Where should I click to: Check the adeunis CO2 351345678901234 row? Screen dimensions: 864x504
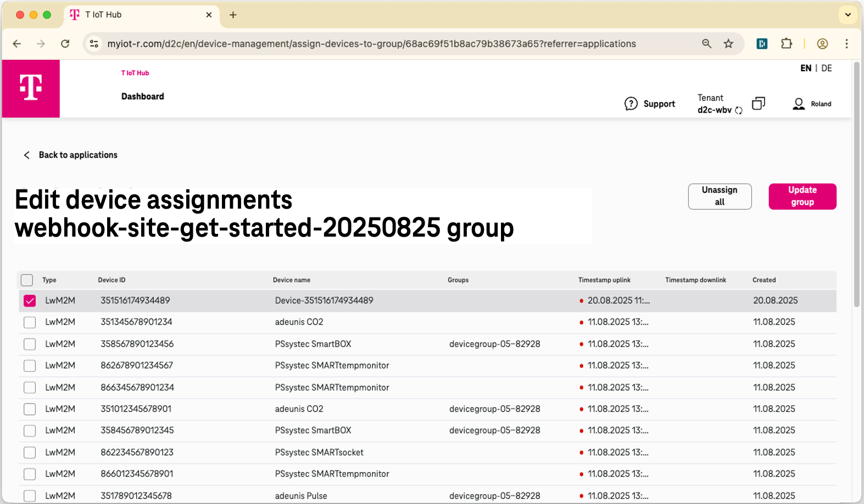pos(30,322)
